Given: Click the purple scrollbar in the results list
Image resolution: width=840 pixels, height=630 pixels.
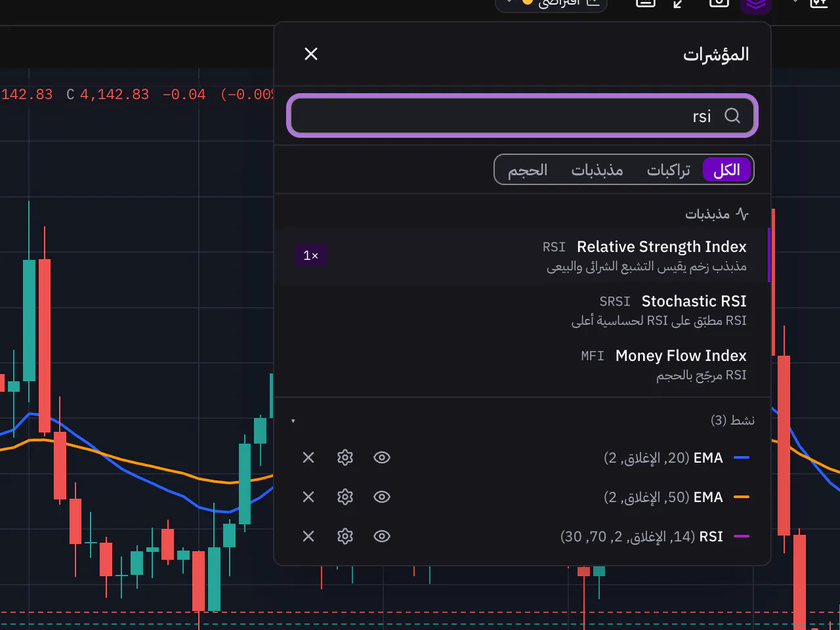Looking at the screenshot, I should click(769, 255).
